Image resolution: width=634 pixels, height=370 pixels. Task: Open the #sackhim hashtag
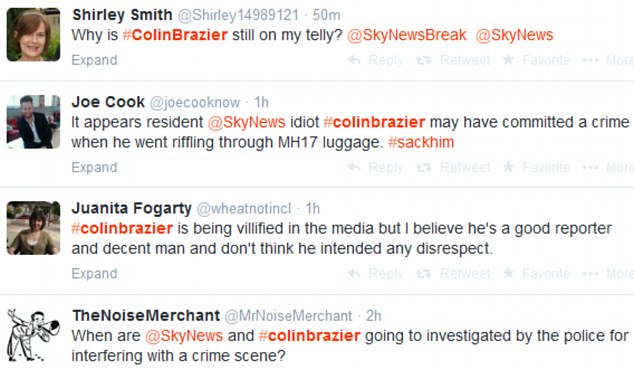421,142
